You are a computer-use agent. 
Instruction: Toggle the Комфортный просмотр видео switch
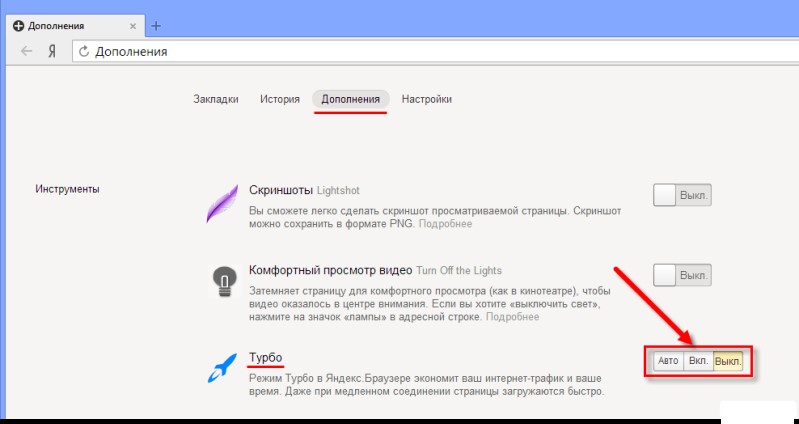[x=682, y=275]
